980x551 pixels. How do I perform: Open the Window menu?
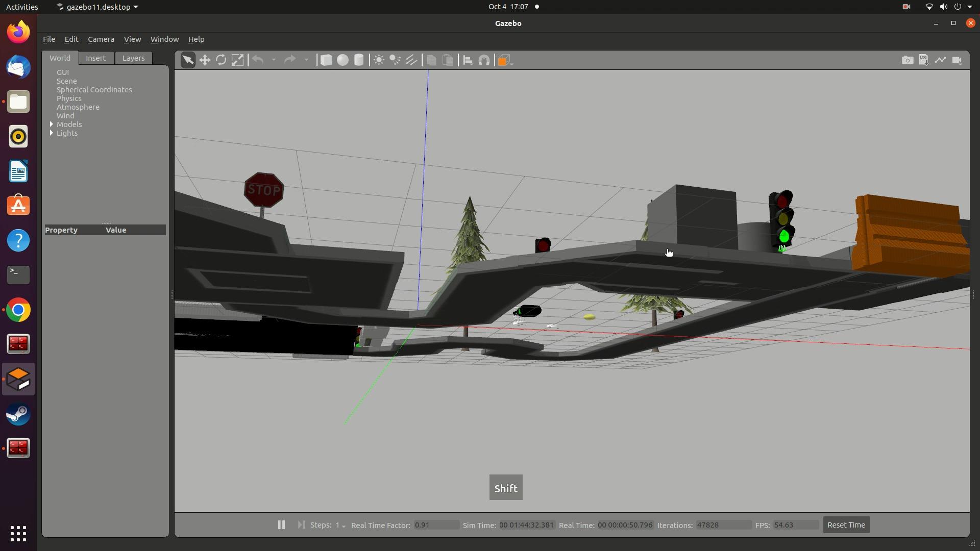(164, 39)
